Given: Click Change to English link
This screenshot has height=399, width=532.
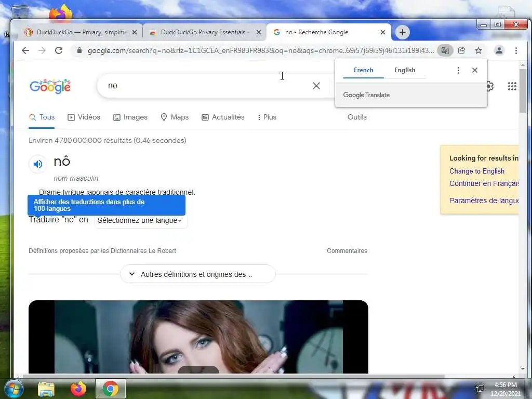Looking at the screenshot, I should tap(477, 171).
